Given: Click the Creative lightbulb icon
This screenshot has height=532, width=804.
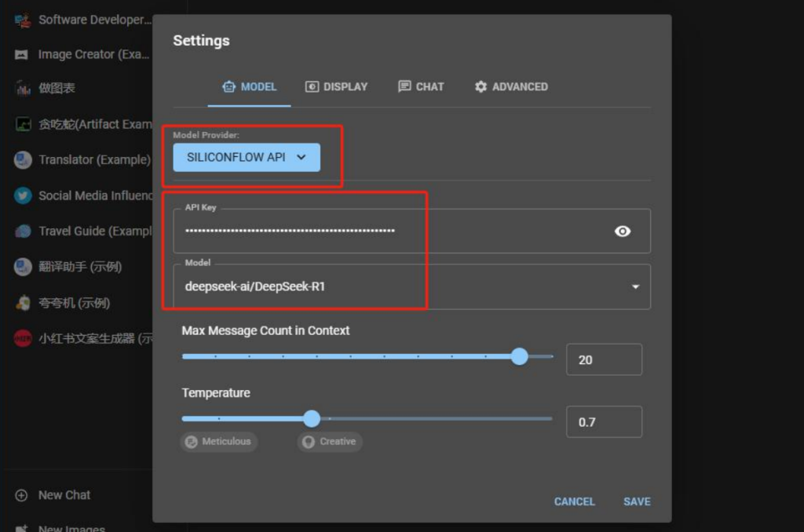Looking at the screenshot, I should pyautogui.click(x=308, y=442).
